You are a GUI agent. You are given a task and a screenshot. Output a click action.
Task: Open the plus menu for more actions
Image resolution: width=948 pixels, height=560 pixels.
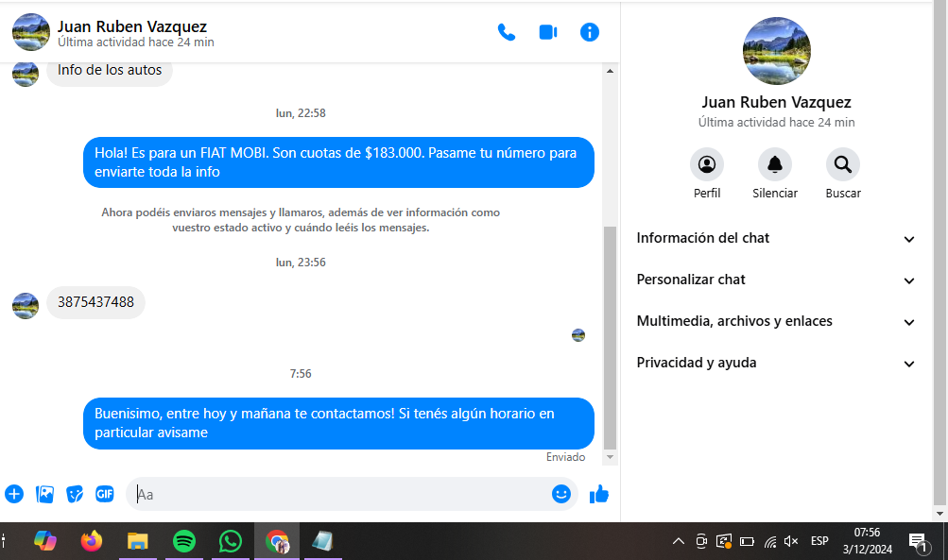click(x=14, y=494)
